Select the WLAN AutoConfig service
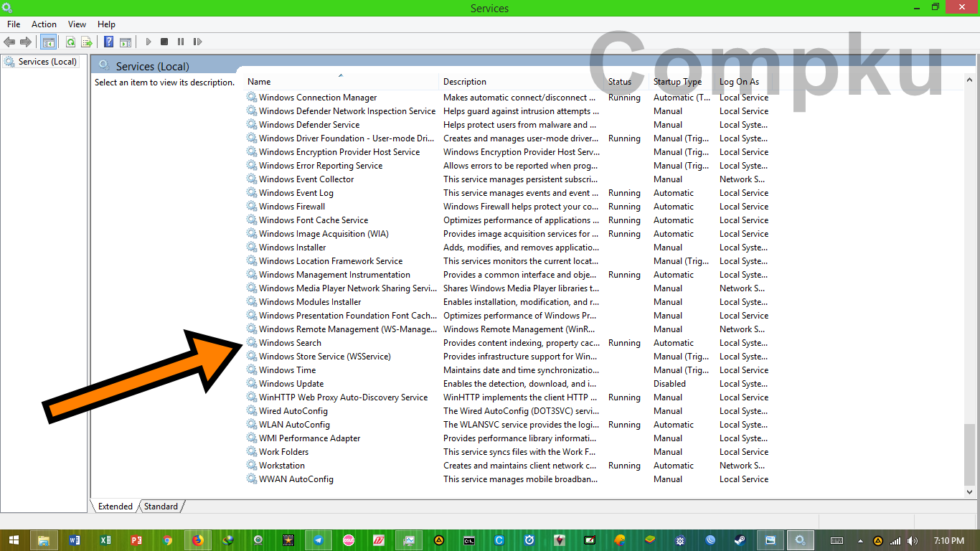This screenshot has width=980, height=551. pyautogui.click(x=294, y=425)
